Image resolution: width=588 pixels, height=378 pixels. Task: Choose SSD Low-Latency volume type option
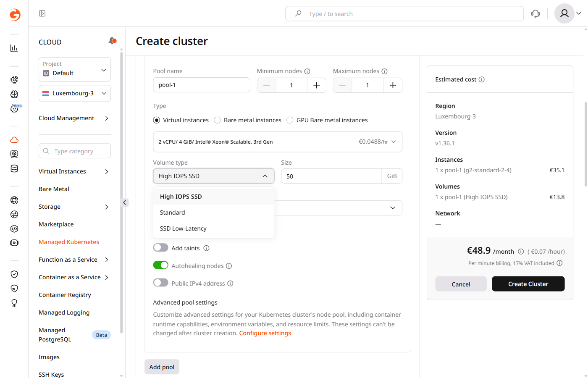tap(214, 228)
